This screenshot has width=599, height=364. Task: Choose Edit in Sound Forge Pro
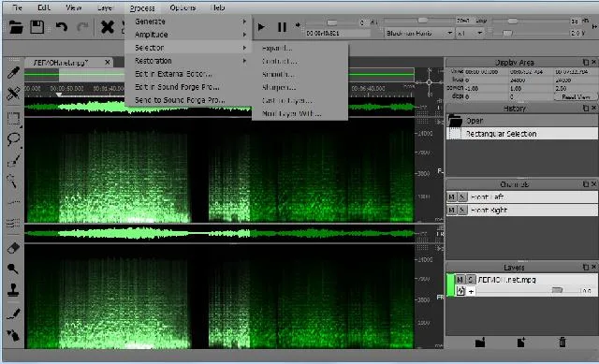tap(188, 87)
